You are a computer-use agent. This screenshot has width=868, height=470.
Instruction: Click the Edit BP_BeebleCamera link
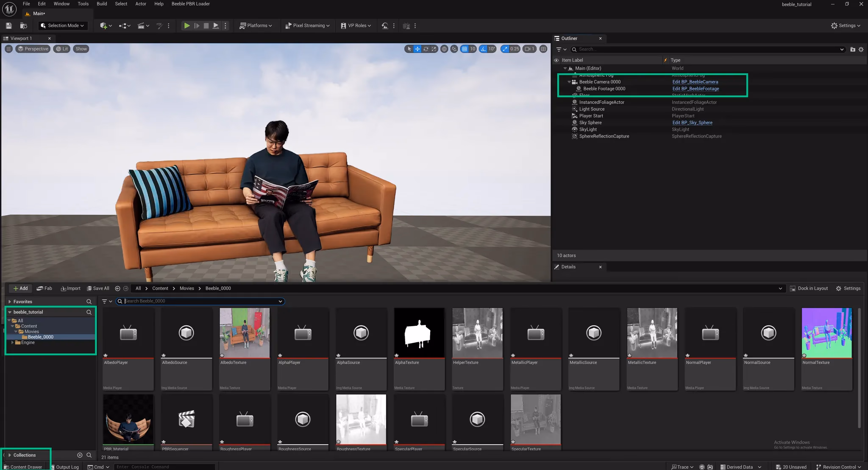(x=695, y=81)
